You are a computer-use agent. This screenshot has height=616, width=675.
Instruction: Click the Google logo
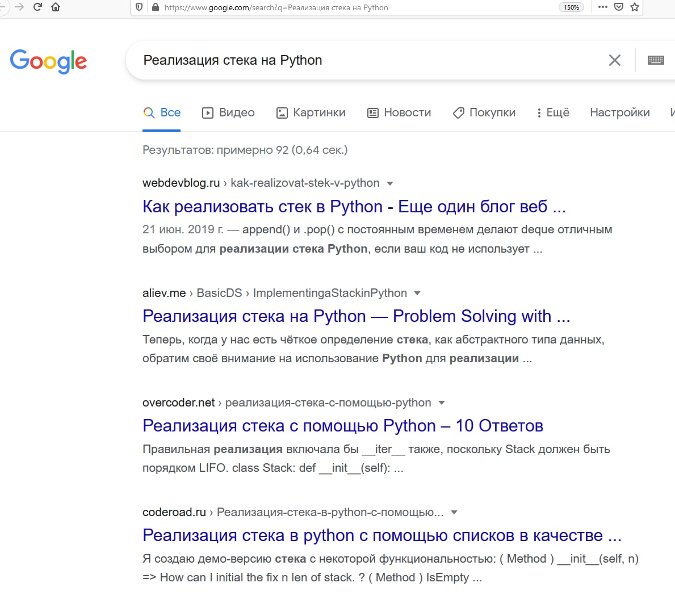click(48, 61)
